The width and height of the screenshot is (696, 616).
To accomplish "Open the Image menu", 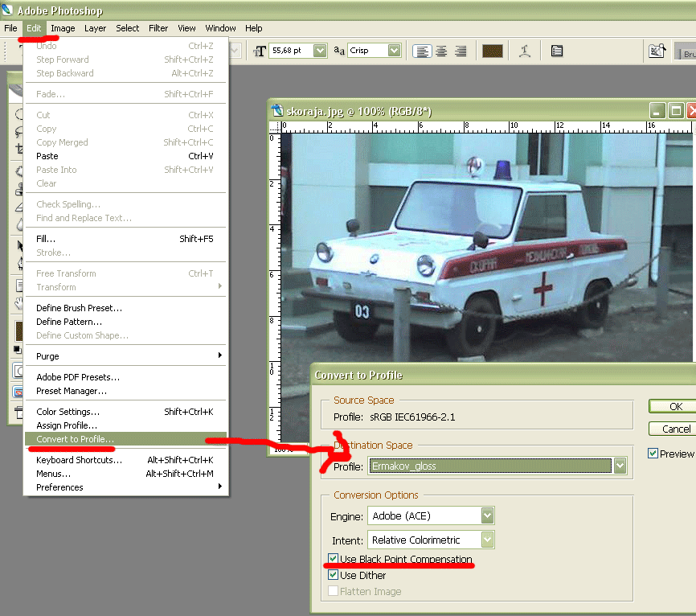I will (63, 28).
